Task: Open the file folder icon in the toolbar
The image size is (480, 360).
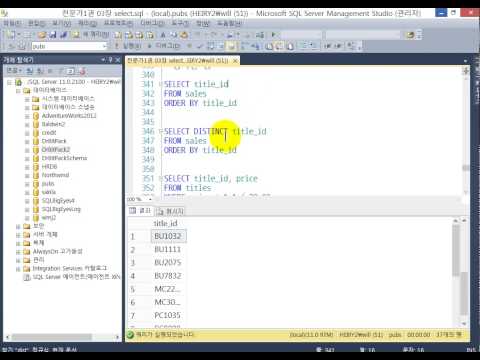Action: tap(42, 35)
